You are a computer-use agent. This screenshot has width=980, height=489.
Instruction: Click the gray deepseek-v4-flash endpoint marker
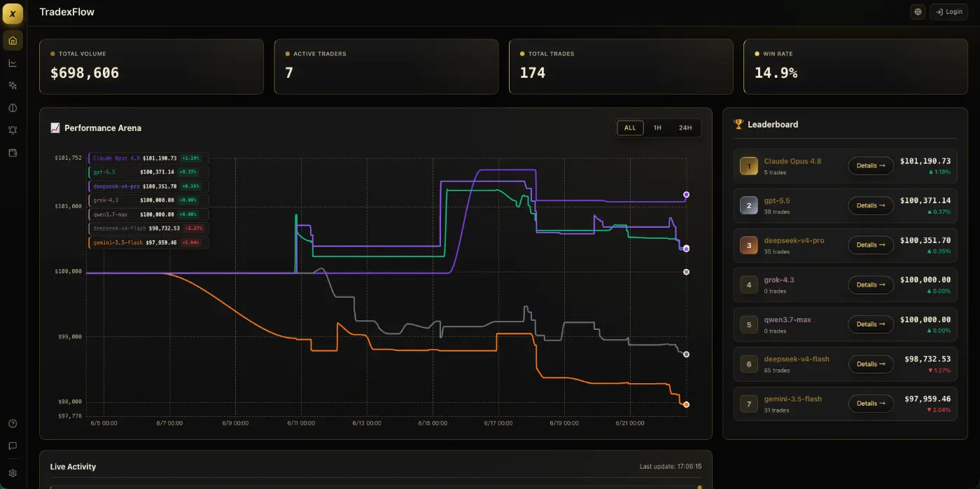[686, 354]
